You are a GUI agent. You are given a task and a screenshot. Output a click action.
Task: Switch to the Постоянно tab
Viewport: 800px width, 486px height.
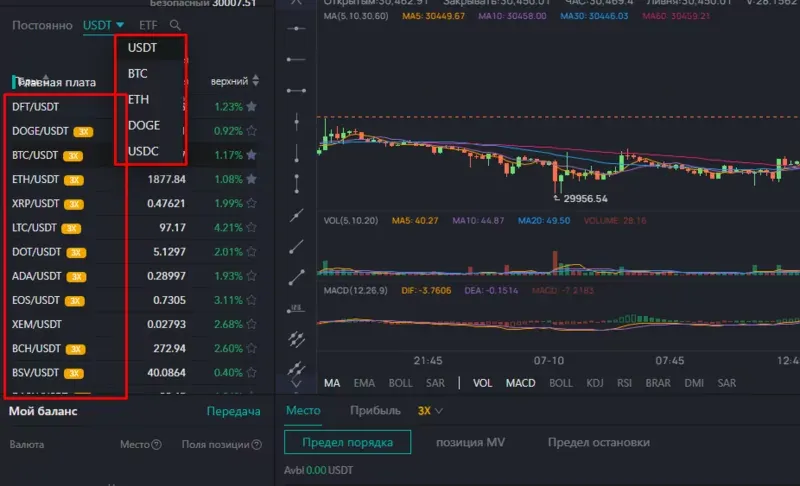[x=42, y=25]
